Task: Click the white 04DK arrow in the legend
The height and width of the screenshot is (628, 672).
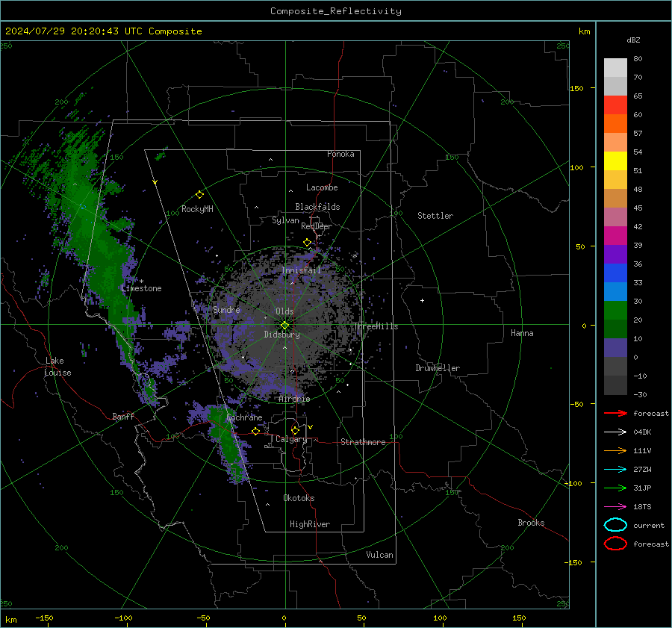Action: point(615,432)
